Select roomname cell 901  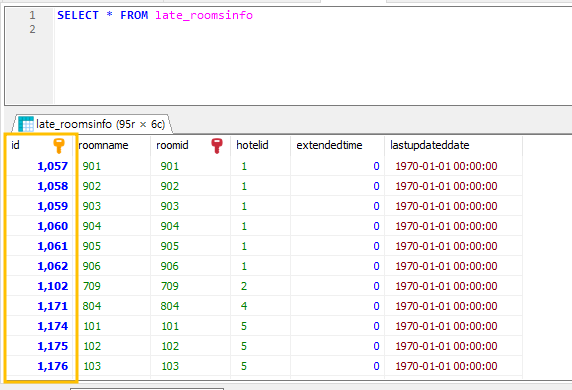[x=112, y=166]
